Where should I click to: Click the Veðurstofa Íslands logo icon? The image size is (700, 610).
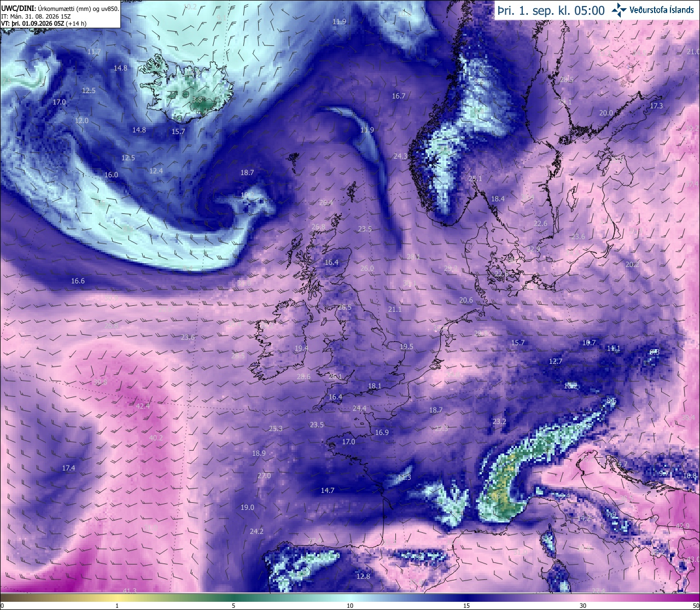(x=620, y=10)
